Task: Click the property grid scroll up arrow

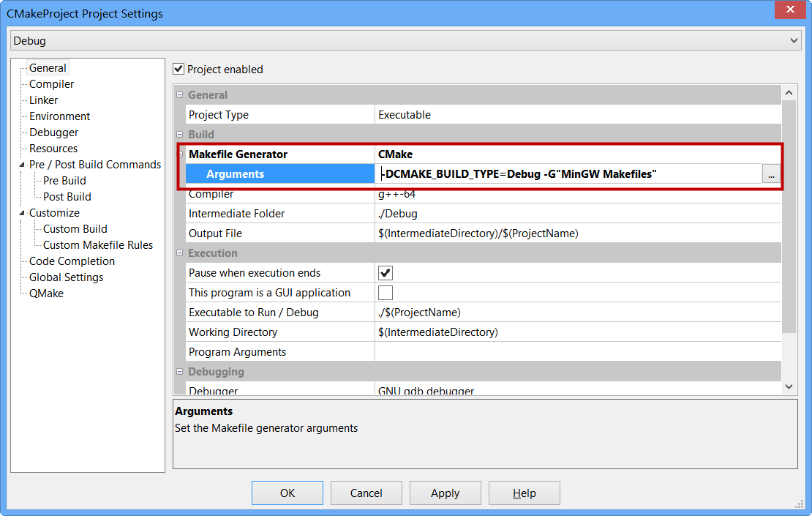Action: click(x=789, y=93)
